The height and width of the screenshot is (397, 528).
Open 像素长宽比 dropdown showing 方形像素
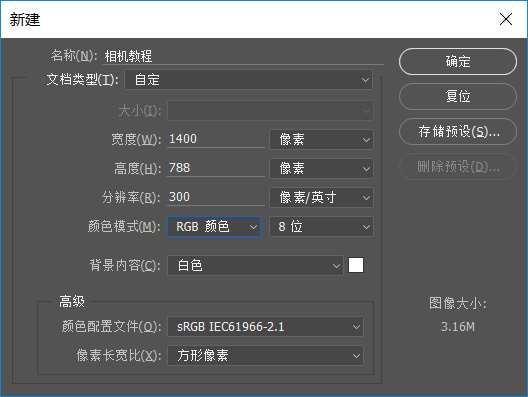point(265,356)
